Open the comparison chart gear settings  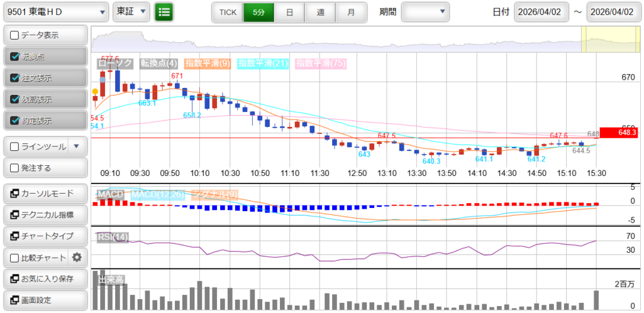pyautogui.click(x=77, y=257)
